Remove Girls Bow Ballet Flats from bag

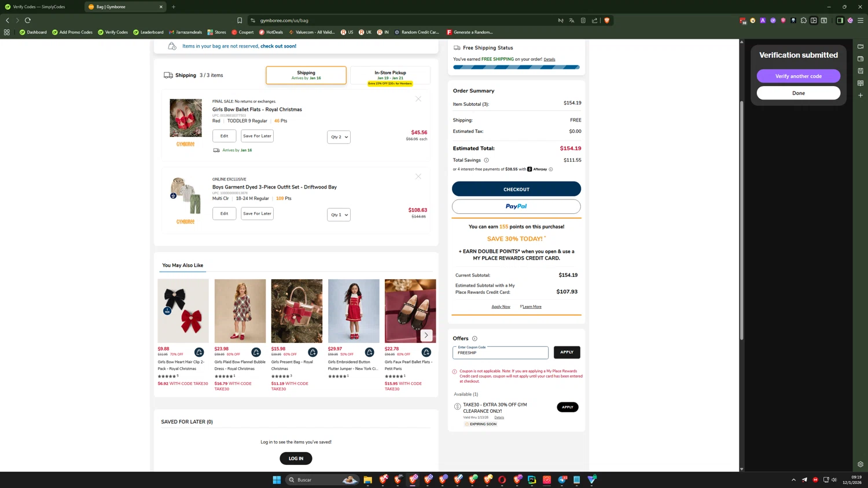418,99
